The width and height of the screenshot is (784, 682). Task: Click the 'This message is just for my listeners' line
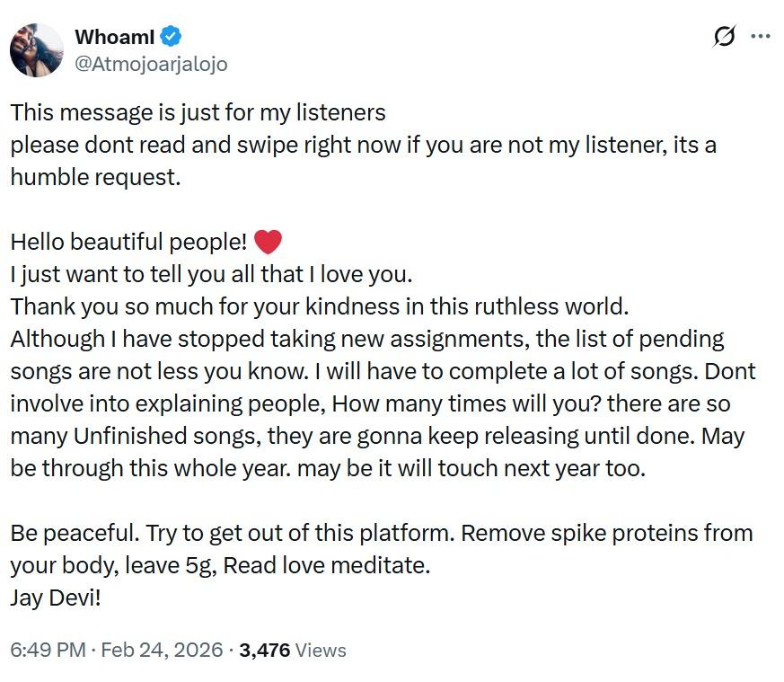198,112
